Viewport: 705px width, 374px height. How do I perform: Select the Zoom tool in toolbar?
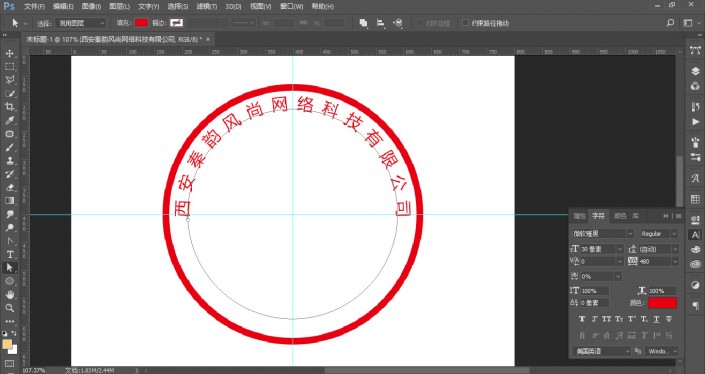(x=9, y=308)
